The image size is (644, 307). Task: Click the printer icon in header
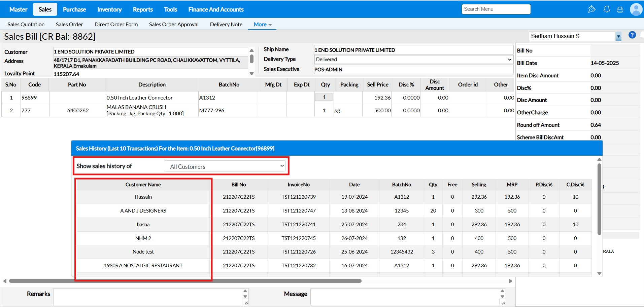point(620,10)
